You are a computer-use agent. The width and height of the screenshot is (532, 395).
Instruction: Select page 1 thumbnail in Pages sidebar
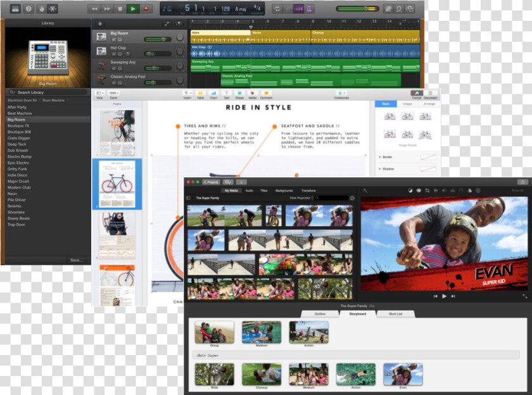pyautogui.click(x=117, y=132)
